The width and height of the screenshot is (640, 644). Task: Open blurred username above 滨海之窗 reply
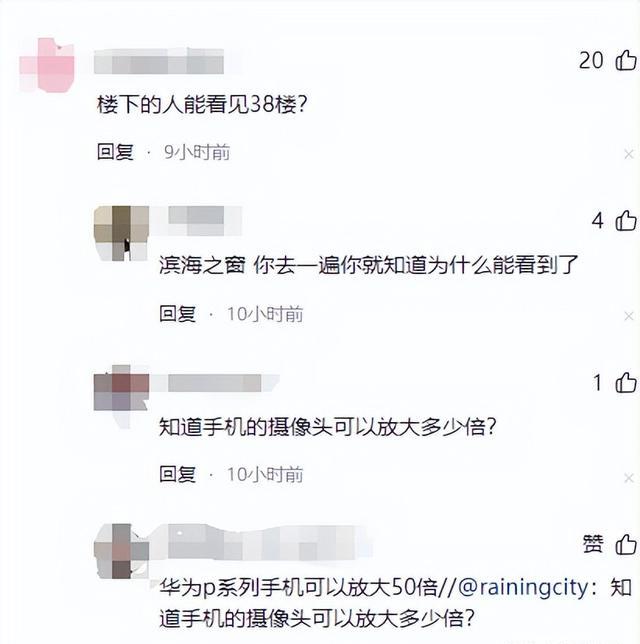point(196,221)
